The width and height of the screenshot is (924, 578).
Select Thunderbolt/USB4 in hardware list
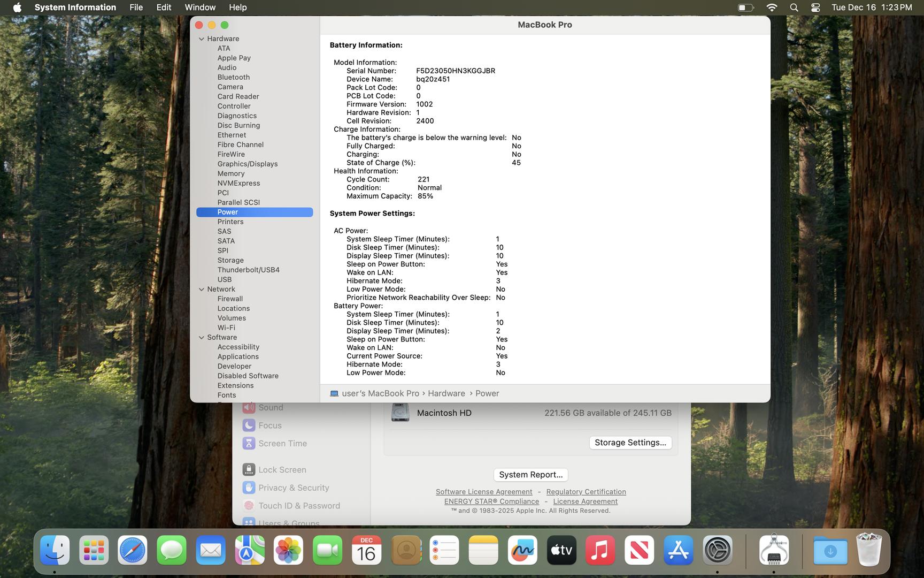pyautogui.click(x=248, y=270)
